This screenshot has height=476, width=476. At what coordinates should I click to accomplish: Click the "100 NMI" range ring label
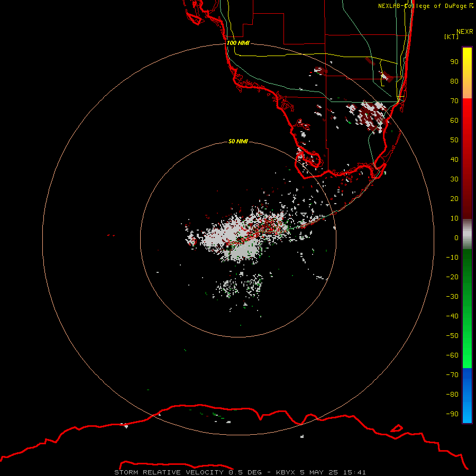coord(238,43)
